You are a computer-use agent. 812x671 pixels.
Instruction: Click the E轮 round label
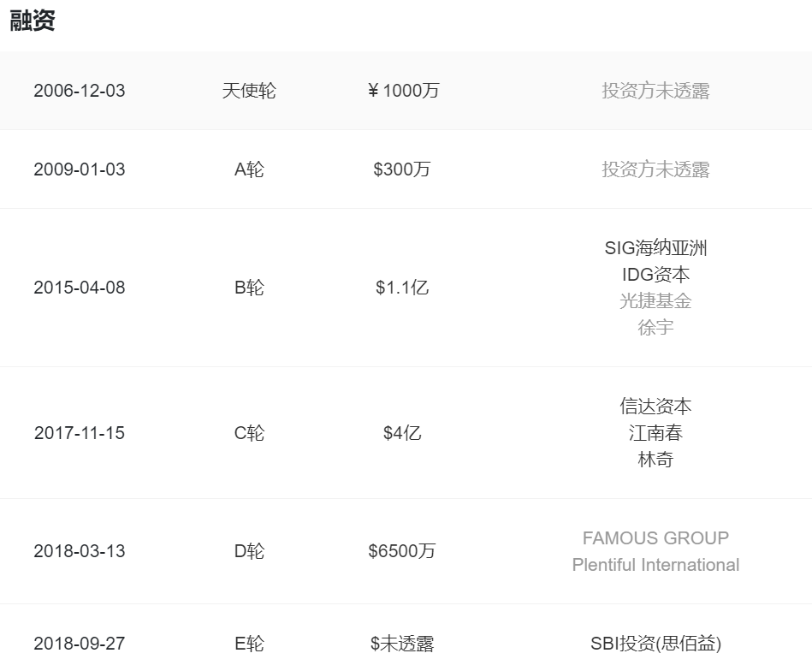pyautogui.click(x=249, y=644)
